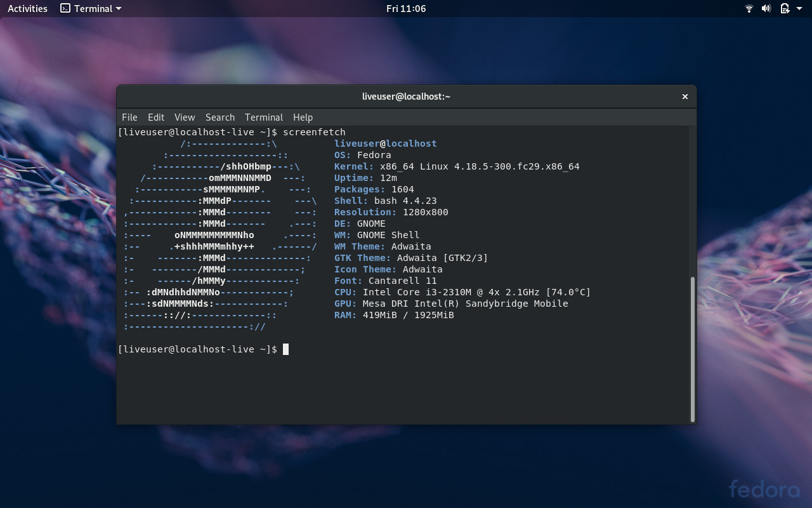Click the fedora logo watermark on the wallpaper

pos(766,490)
